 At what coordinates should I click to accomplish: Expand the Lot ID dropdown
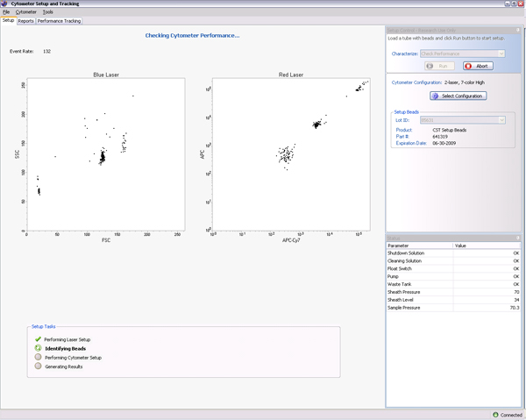[463, 120]
